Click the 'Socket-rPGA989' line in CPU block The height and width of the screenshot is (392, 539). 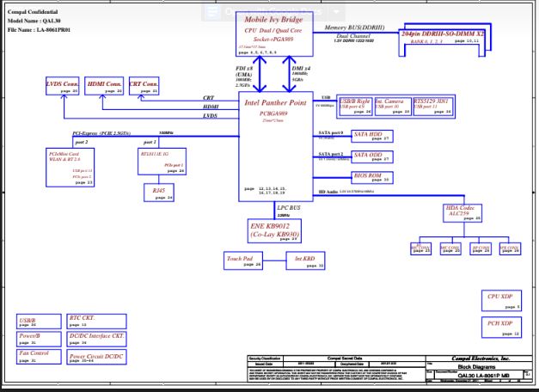tap(273, 40)
